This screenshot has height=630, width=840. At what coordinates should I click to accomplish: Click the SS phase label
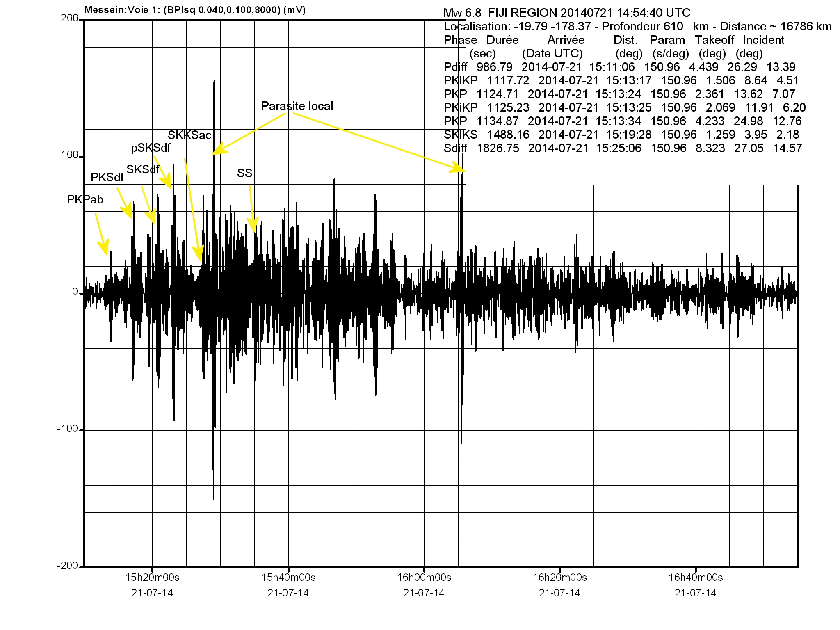244,173
